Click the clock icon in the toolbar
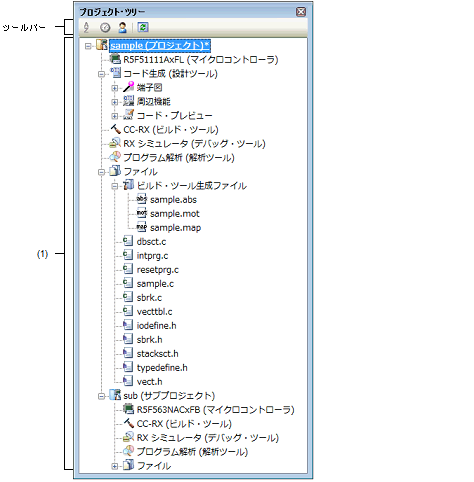This screenshot has height=482, width=474. (105, 27)
